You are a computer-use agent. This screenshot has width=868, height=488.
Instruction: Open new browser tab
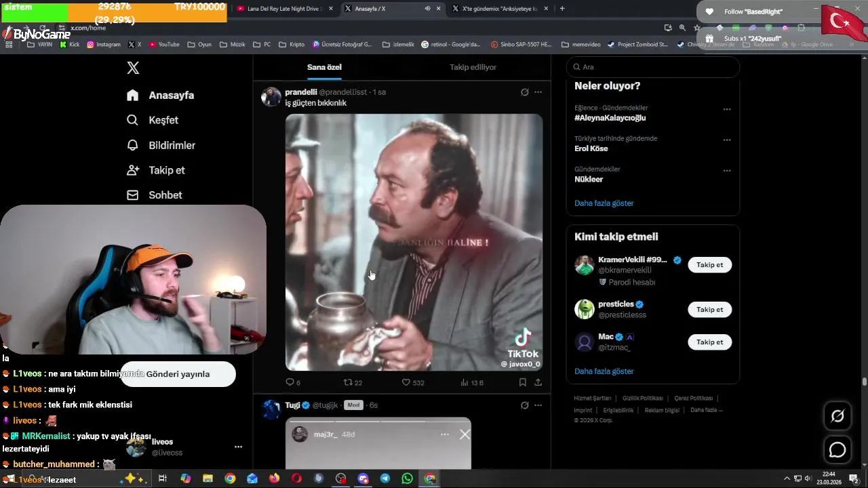pos(562,9)
